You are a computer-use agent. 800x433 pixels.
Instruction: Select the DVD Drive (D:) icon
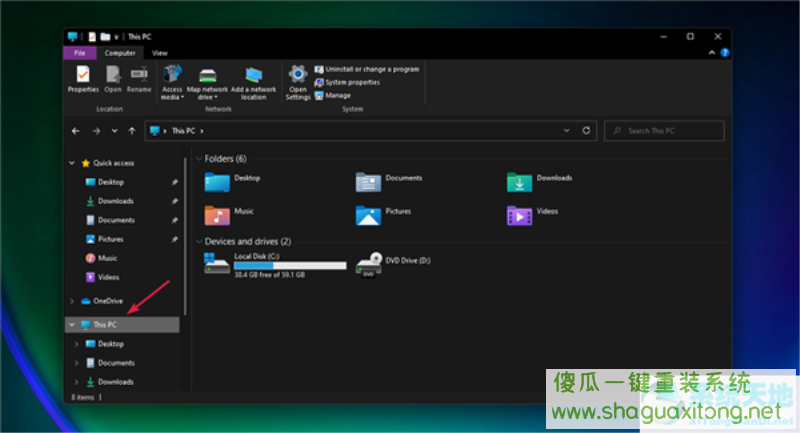(368, 265)
